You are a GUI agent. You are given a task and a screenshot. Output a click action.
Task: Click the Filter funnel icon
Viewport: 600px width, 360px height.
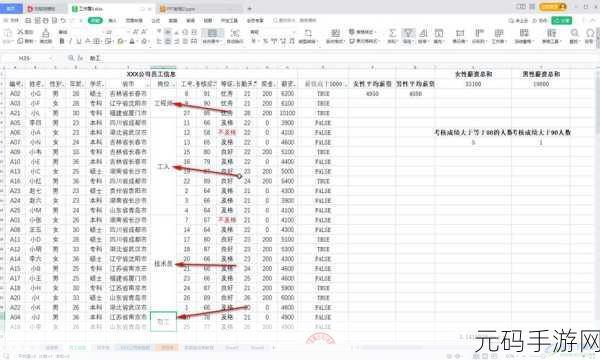pyautogui.click(x=408, y=33)
